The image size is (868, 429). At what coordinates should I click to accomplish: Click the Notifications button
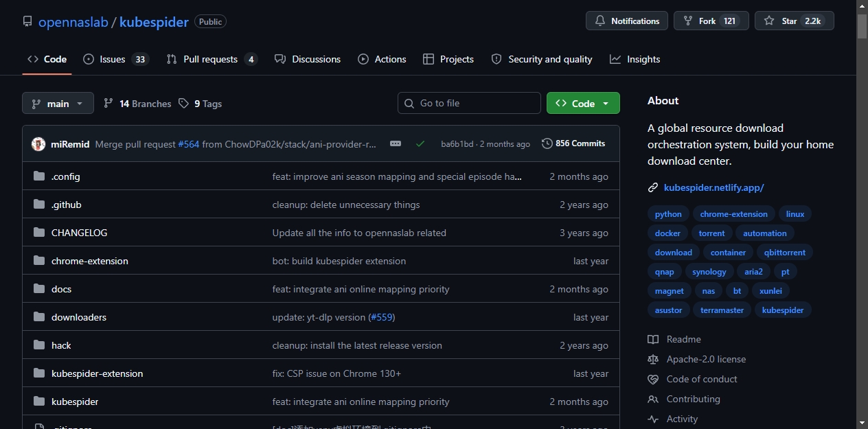(627, 21)
